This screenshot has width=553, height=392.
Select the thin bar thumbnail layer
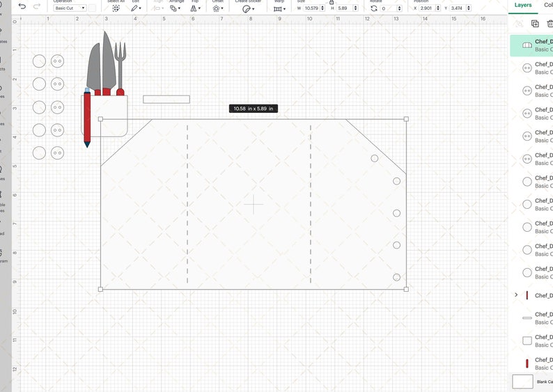tap(531, 318)
